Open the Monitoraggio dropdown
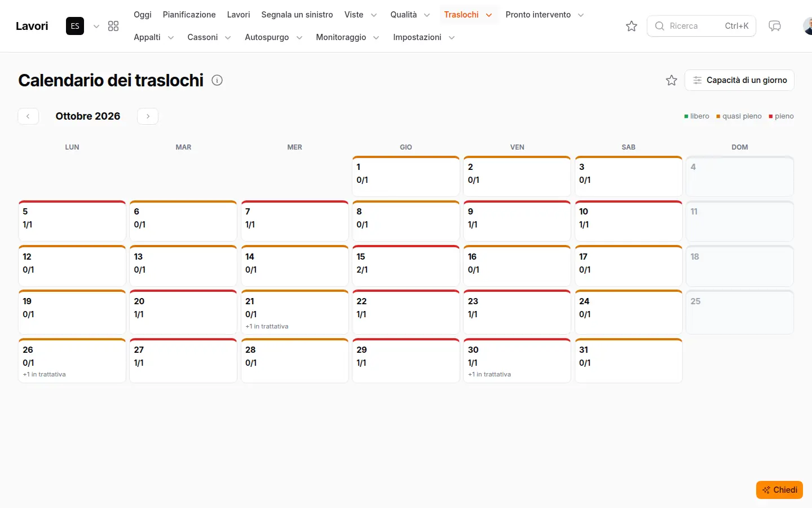The height and width of the screenshot is (508, 812). point(347,37)
